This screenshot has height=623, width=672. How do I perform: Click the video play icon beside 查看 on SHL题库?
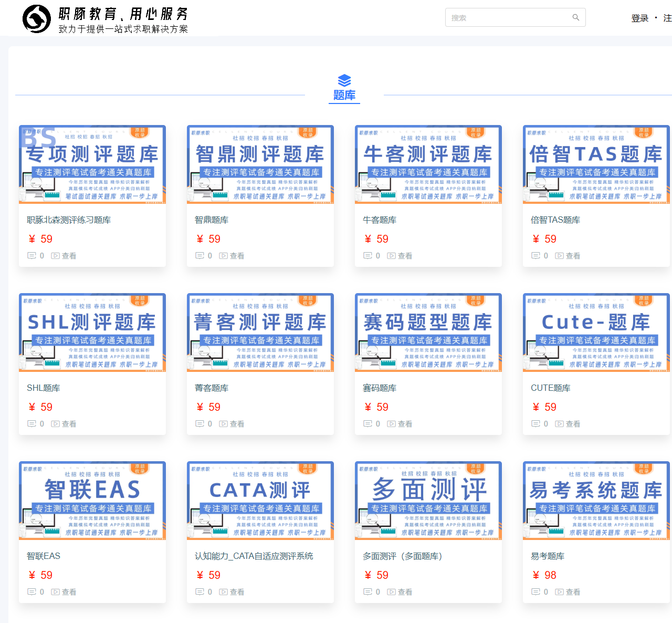pyautogui.click(x=55, y=423)
